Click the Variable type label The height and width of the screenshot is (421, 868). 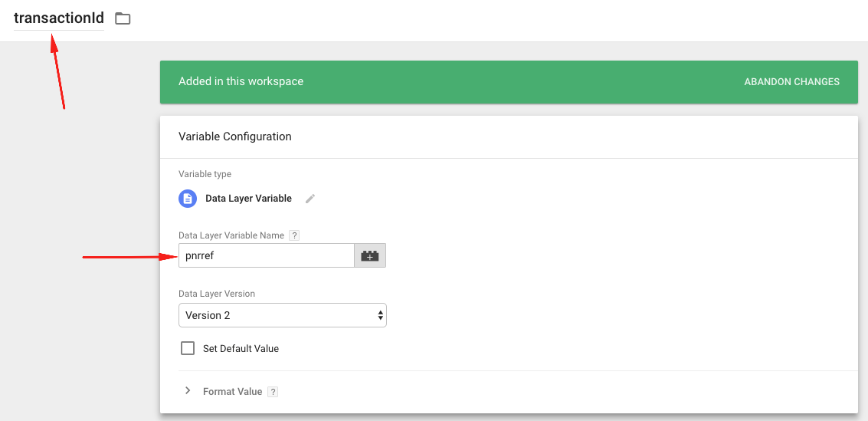[205, 174]
